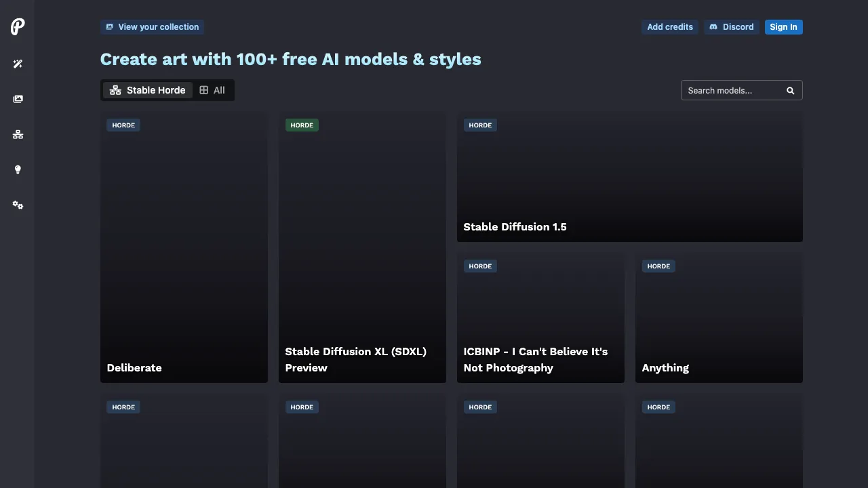
Task: Open the Discord link
Action: (732, 27)
